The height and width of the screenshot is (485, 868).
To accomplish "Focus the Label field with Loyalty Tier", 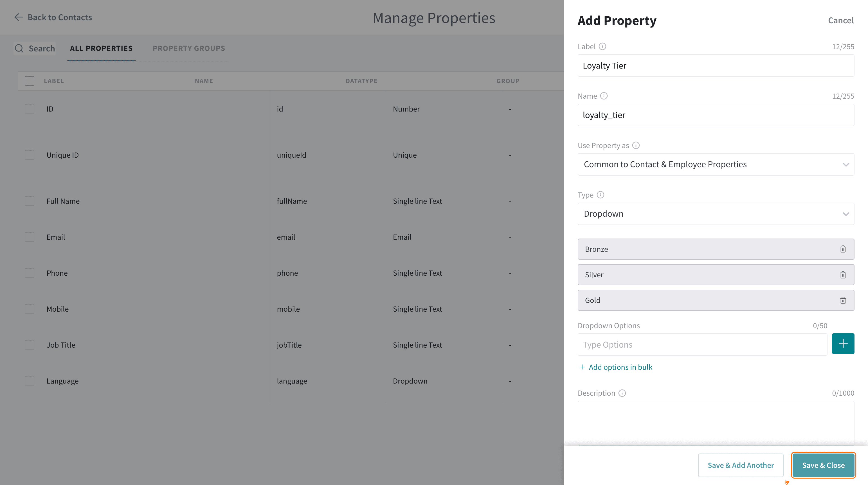I will [716, 65].
